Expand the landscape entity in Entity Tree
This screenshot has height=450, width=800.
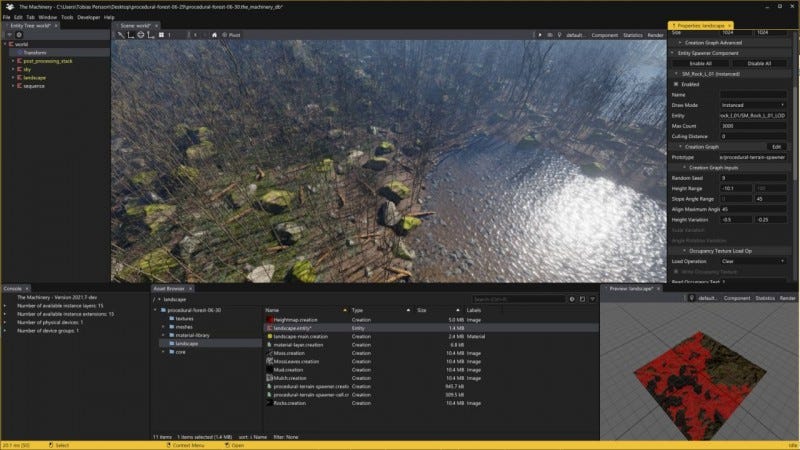(x=13, y=78)
